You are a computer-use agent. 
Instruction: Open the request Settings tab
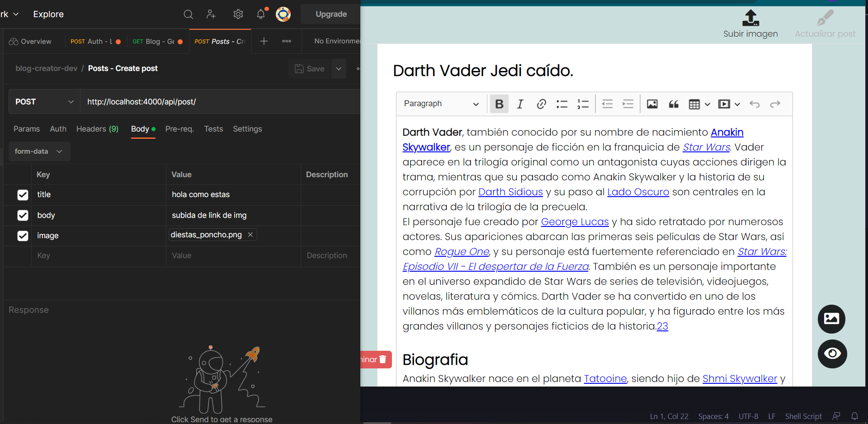click(247, 129)
